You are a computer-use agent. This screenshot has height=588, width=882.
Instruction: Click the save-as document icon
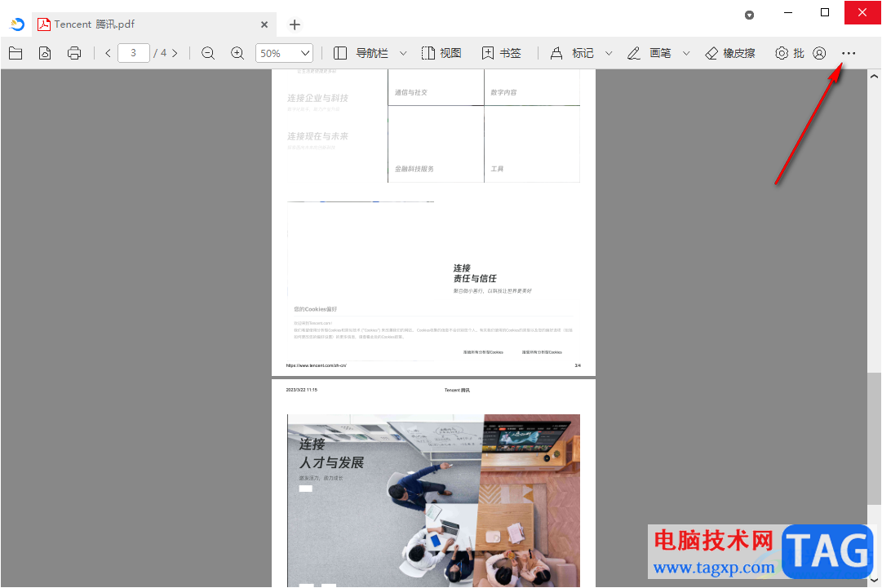tap(45, 53)
